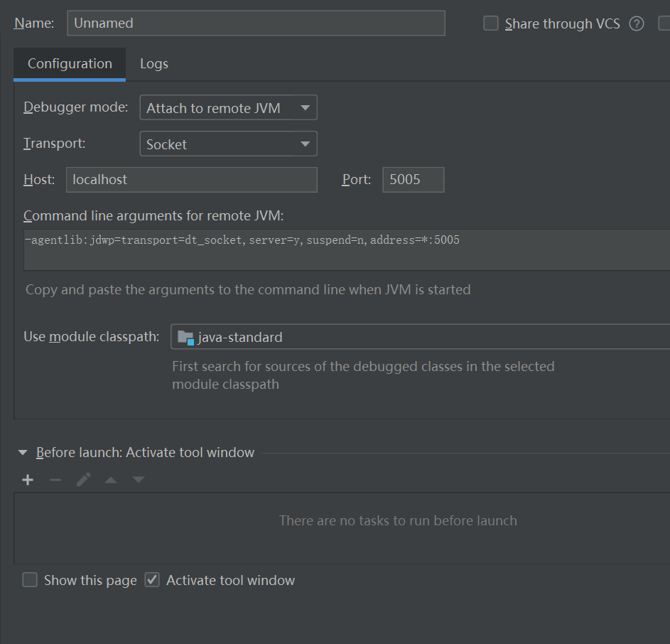Click the add task plus icon
The width and height of the screenshot is (670, 644).
pyautogui.click(x=28, y=480)
